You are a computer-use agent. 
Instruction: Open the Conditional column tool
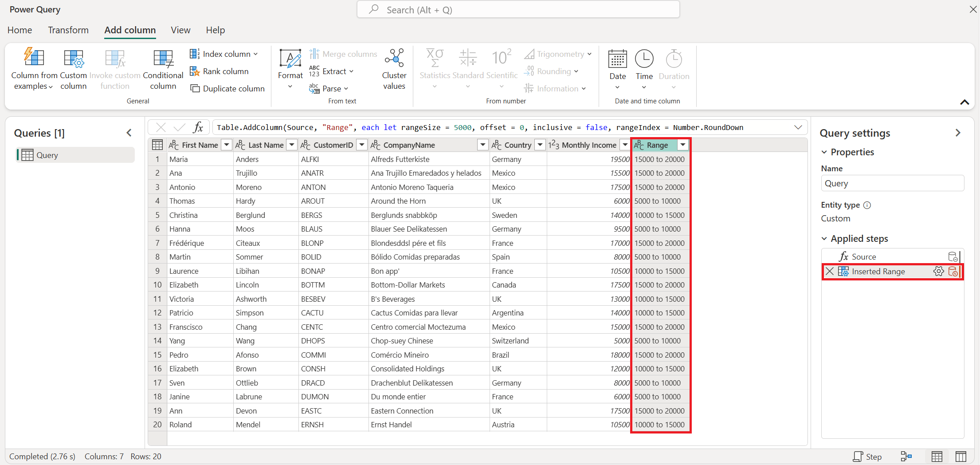(x=163, y=69)
